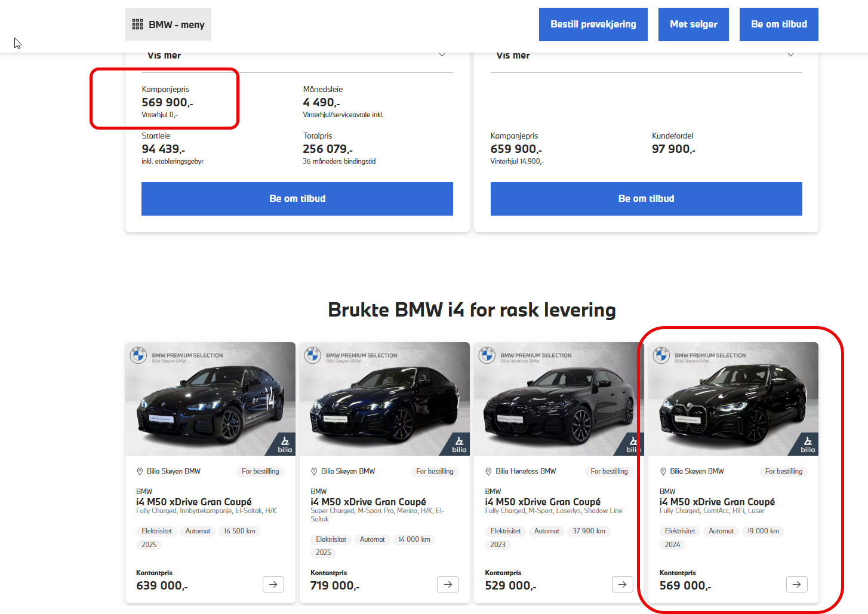Click the 14 000 km mileage tag
Screen dimensions: 868x614
click(x=414, y=539)
